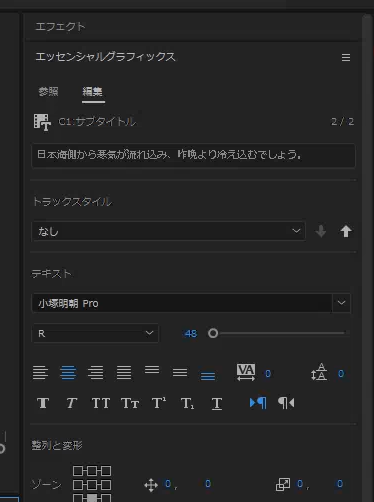Select the top-center zone box

[x=92, y=471]
